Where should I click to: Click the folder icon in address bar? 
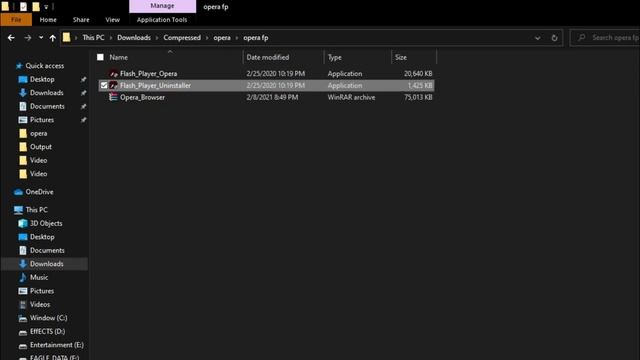point(67,38)
